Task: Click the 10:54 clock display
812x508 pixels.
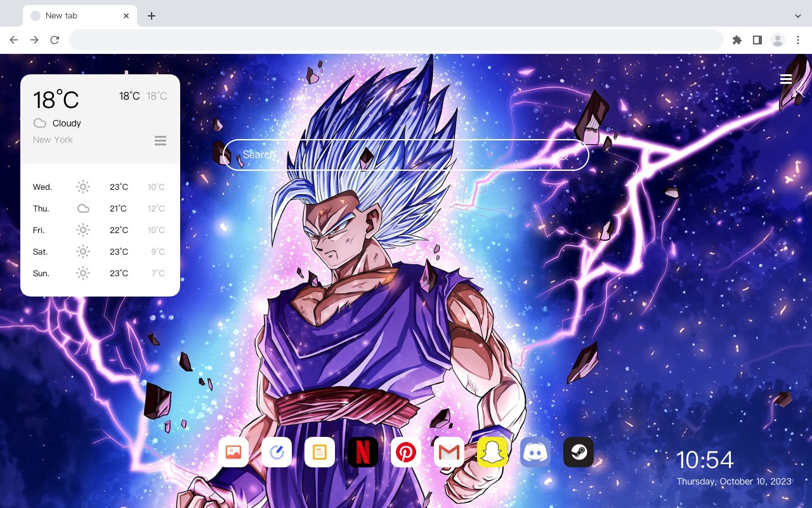Action: click(705, 460)
